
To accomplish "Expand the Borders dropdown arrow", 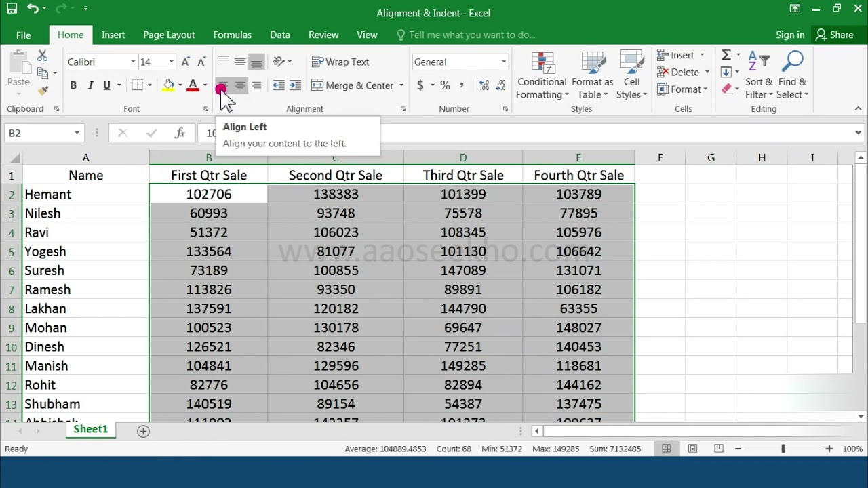I will tap(149, 85).
